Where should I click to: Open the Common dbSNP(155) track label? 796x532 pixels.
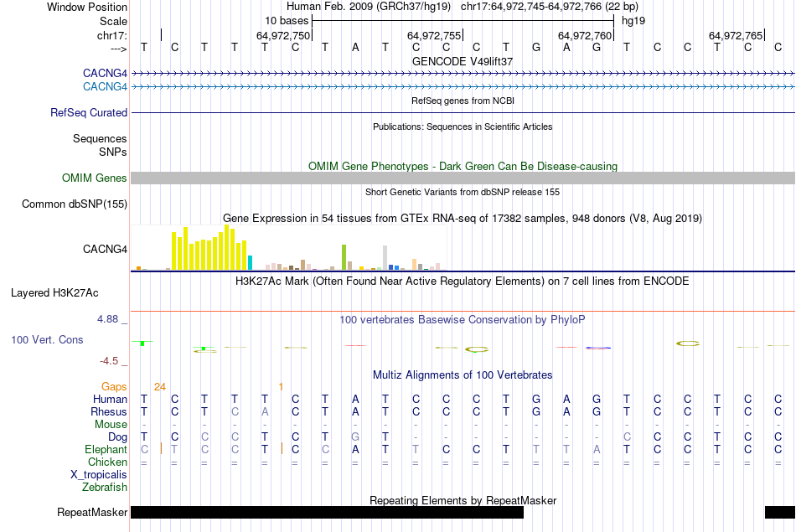pos(75,204)
